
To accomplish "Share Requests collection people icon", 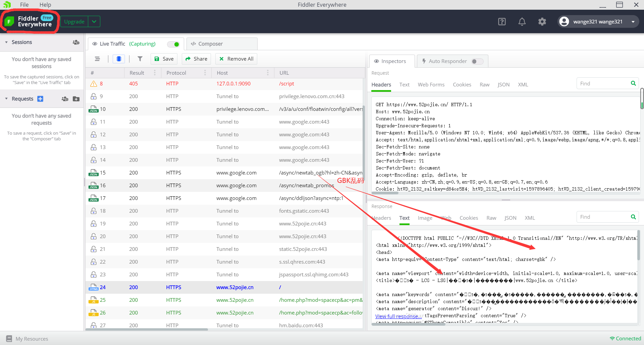I will click(65, 99).
